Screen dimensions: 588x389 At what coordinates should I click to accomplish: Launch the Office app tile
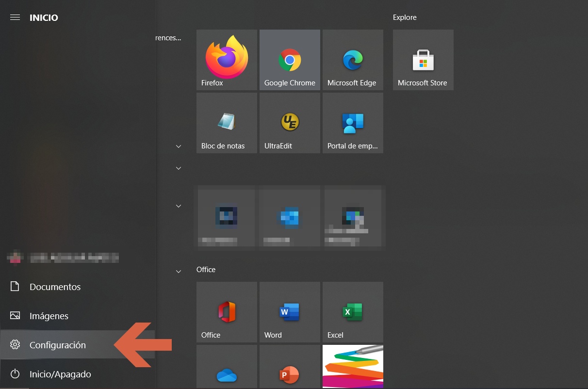(227, 312)
